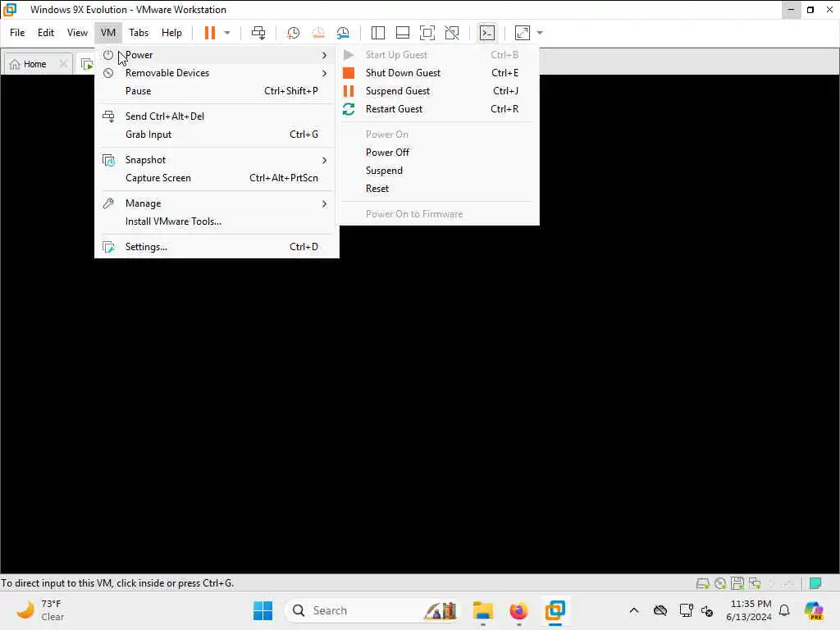
Task: Open the Edit menu
Action: pyautogui.click(x=46, y=33)
